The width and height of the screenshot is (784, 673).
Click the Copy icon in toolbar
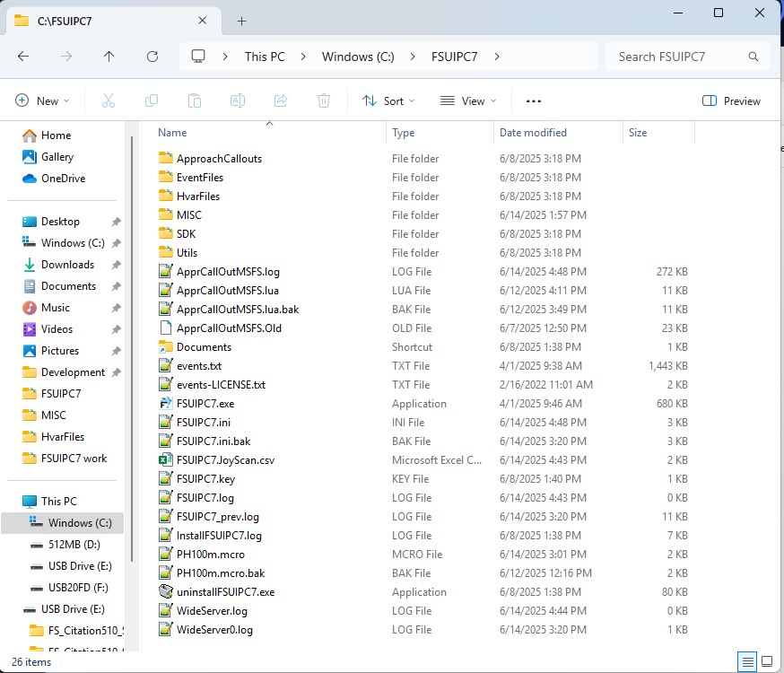click(x=152, y=101)
